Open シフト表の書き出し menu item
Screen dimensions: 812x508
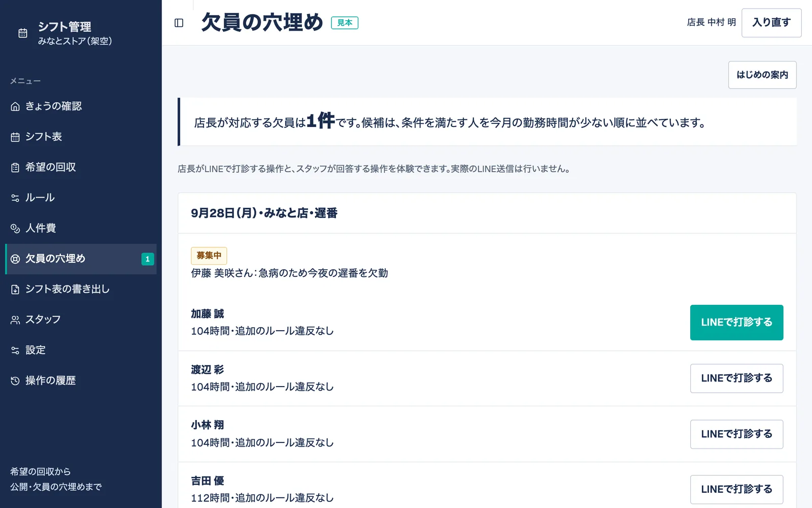coord(81,289)
